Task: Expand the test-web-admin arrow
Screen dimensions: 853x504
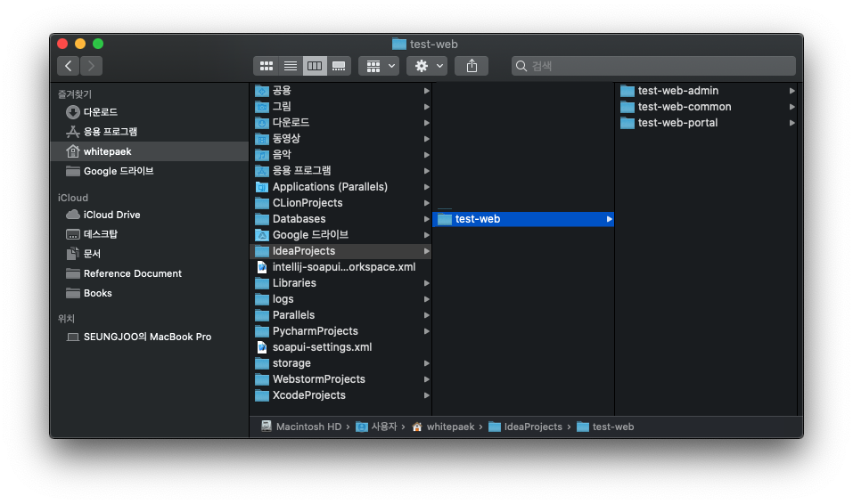Action: point(792,91)
